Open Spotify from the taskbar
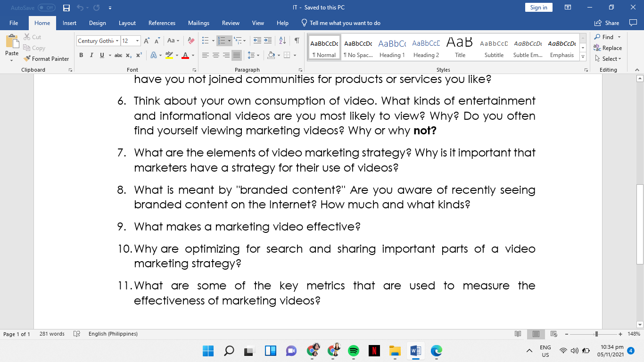The height and width of the screenshot is (362, 644). coord(353,351)
